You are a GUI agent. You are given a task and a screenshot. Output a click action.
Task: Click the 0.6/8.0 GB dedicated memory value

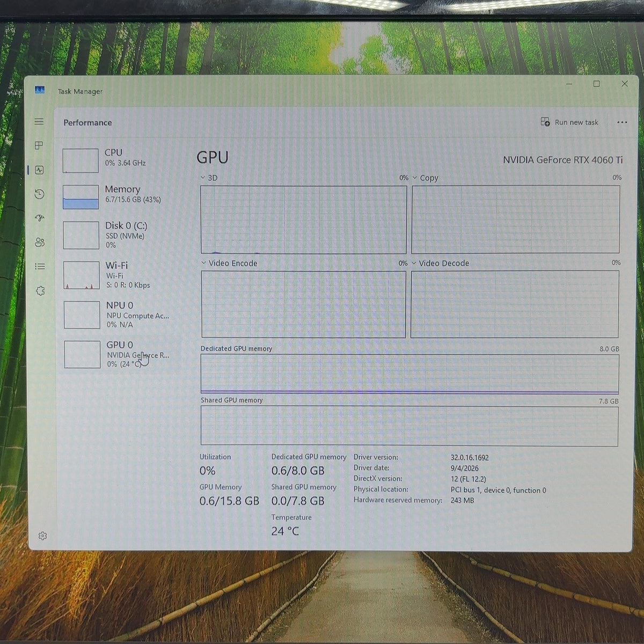click(x=298, y=471)
